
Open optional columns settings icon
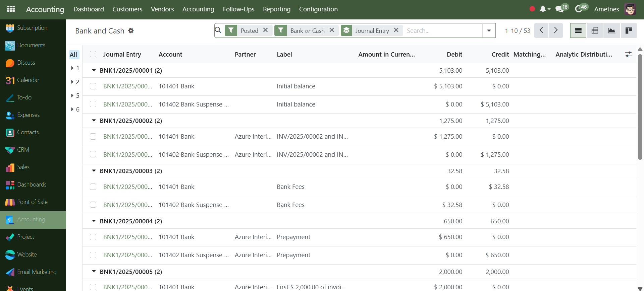tap(628, 54)
